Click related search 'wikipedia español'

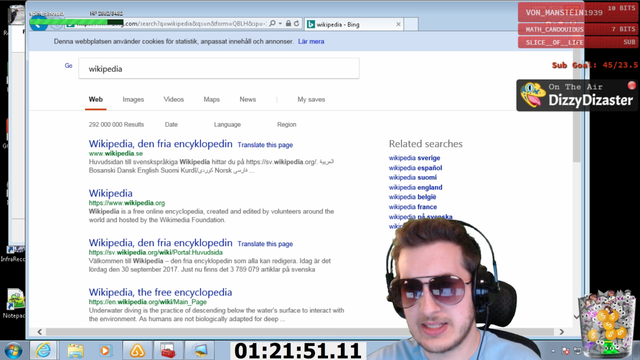click(416, 168)
